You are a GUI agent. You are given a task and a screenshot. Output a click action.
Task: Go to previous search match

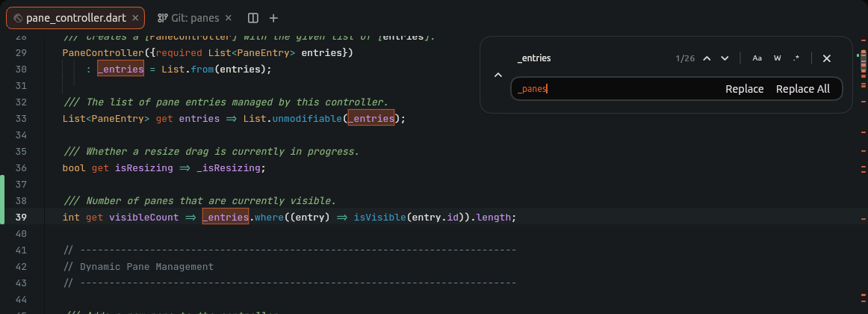(x=707, y=58)
